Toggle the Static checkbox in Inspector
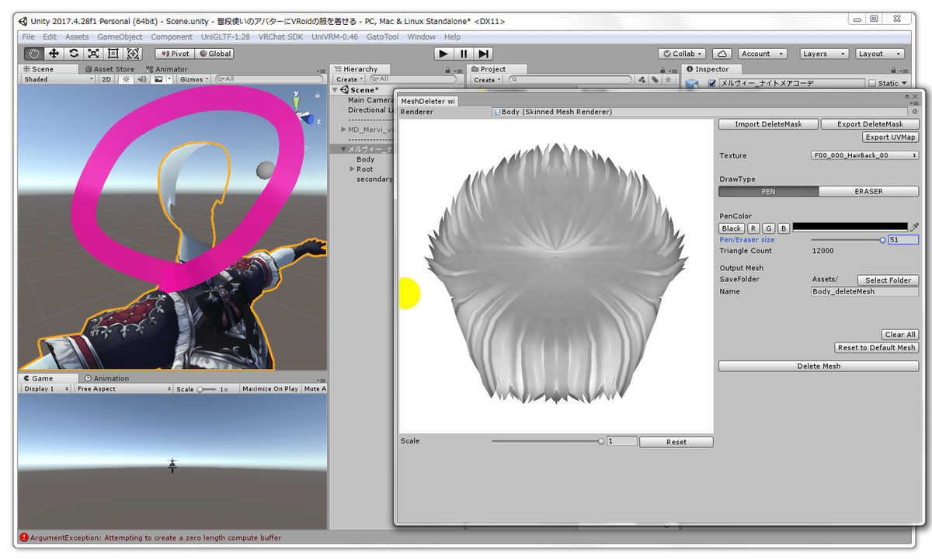The width and height of the screenshot is (932, 560). tap(872, 83)
